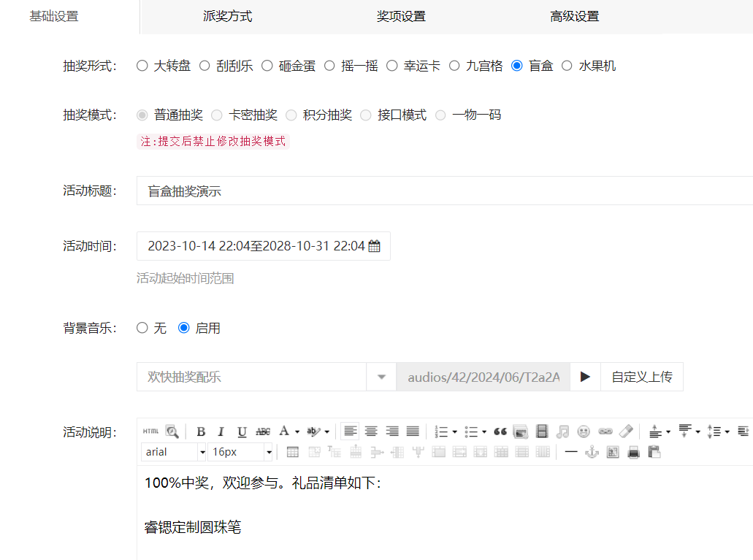Viewport: 753px width, 560px height.
Task: Click the underline icon in the toolbar
Action: point(241,431)
